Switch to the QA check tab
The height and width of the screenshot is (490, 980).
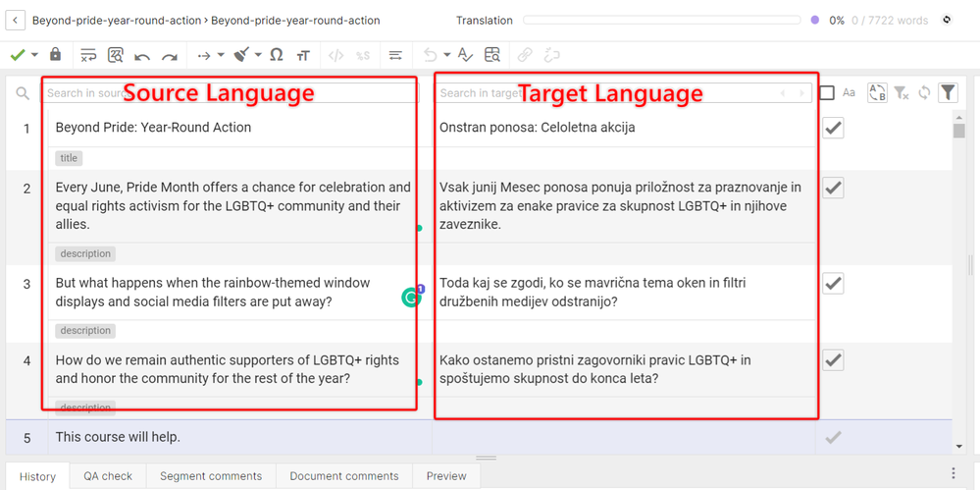click(x=108, y=476)
